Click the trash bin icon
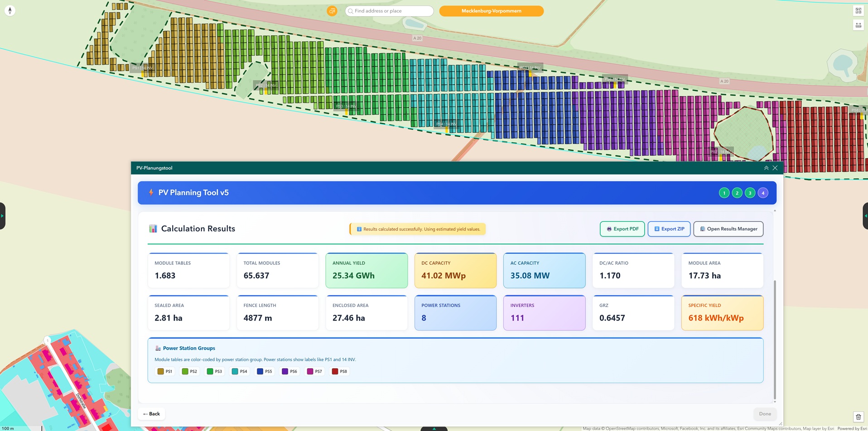868x431 pixels. pyautogui.click(x=858, y=417)
